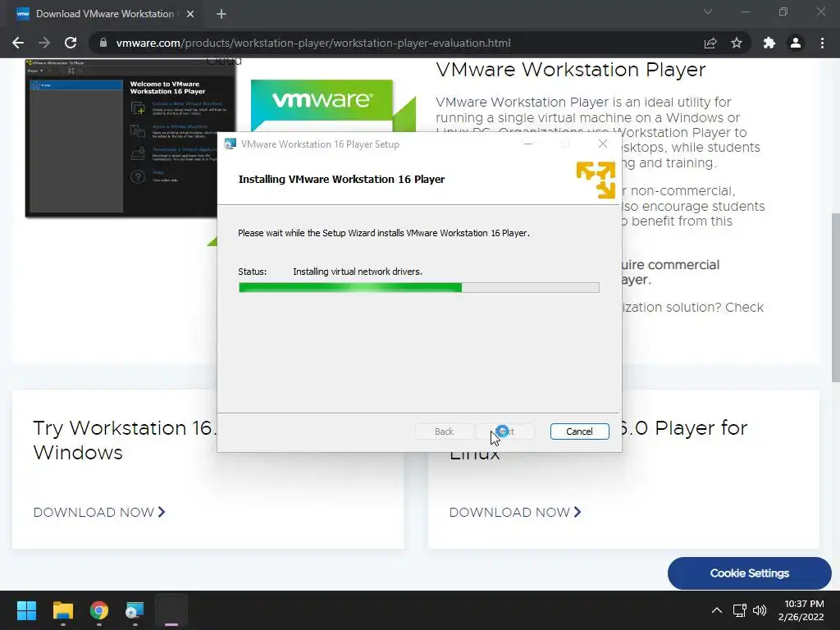Viewport: 840px width, 630px height.
Task: Show hidden system tray icons
Action: click(x=716, y=610)
